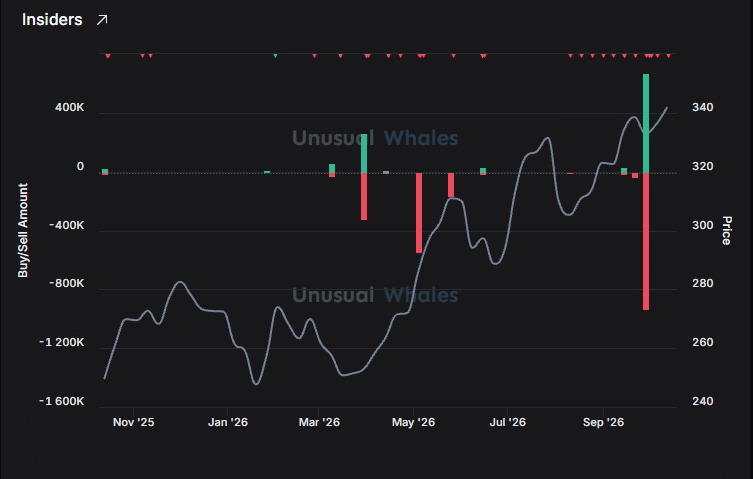Click the tallest green buy bar in late September
753x479 pixels.
(x=646, y=123)
